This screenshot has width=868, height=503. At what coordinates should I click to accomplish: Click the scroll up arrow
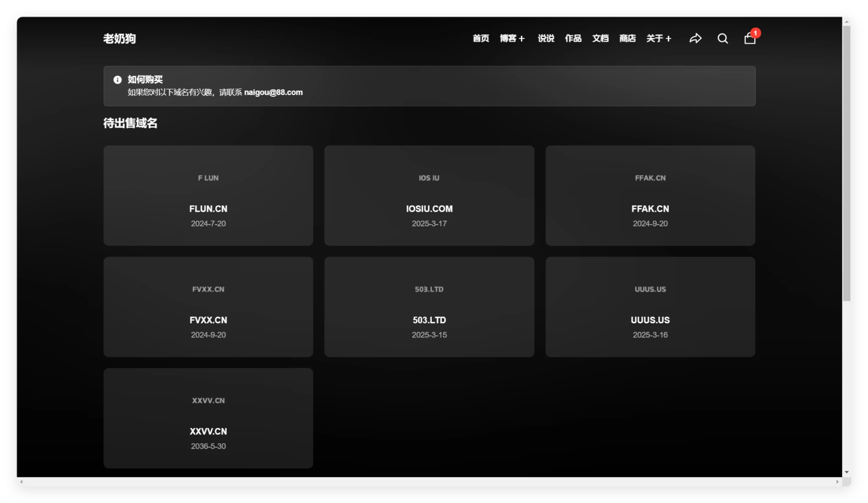[x=846, y=21]
